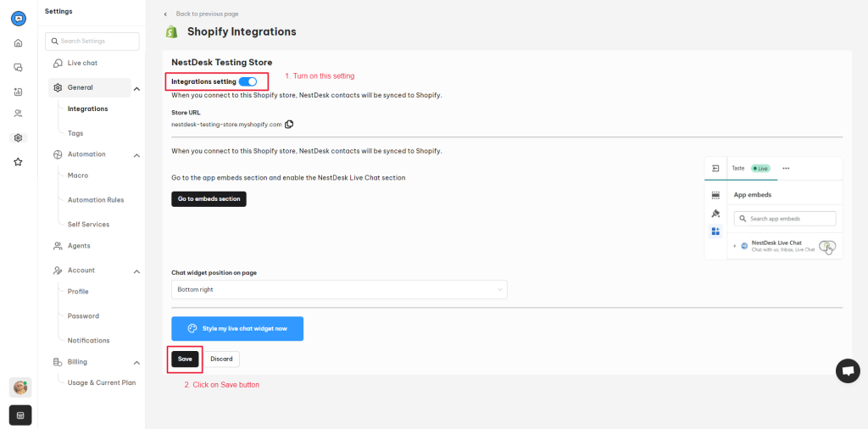Screen dimensions: 868x429
Task: Click the back arrow beside Back to previous page
Action: click(165, 14)
